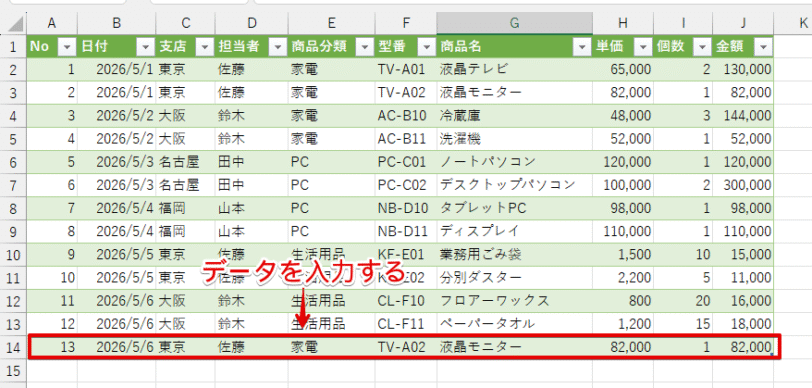The image size is (812, 388).
Task: Click the amount cell 130,000
Action: pyautogui.click(x=743, y=69)
